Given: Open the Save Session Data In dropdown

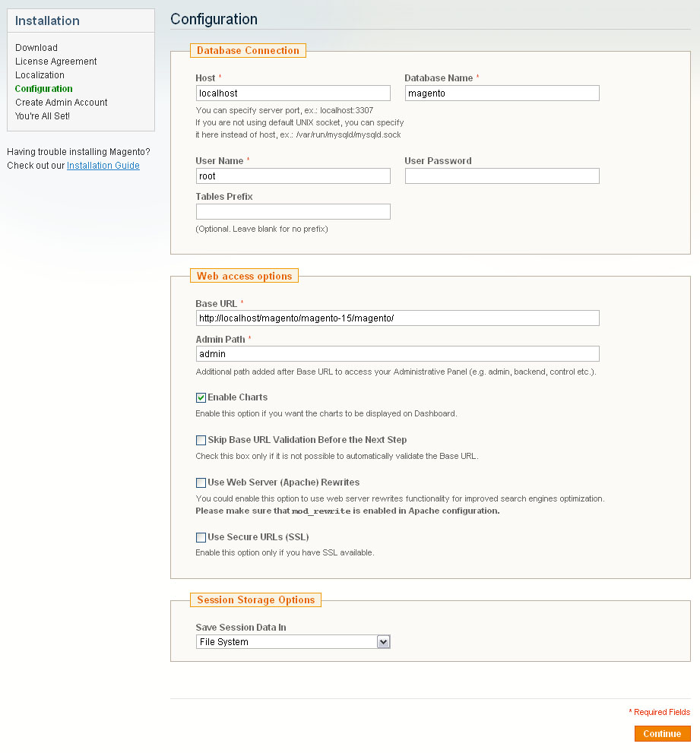Looking at the screenshot, I should (293, 642).
